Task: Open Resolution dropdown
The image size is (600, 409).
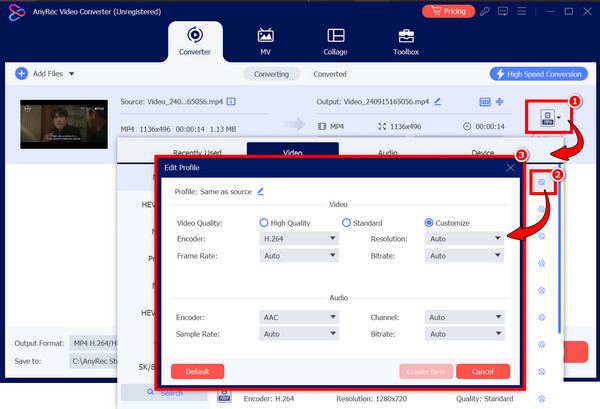Action: (x=464, y=239)
